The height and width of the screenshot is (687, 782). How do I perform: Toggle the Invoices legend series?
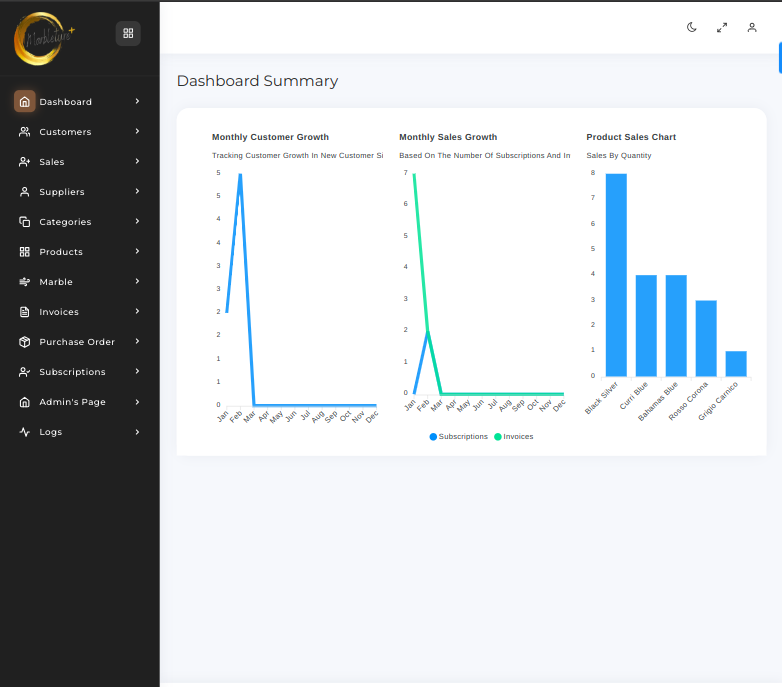[513, 436]
